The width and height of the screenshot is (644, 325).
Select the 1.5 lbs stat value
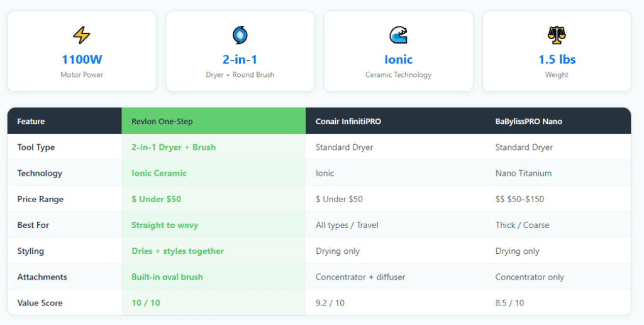pyautogui.click(x=557, y=60)
